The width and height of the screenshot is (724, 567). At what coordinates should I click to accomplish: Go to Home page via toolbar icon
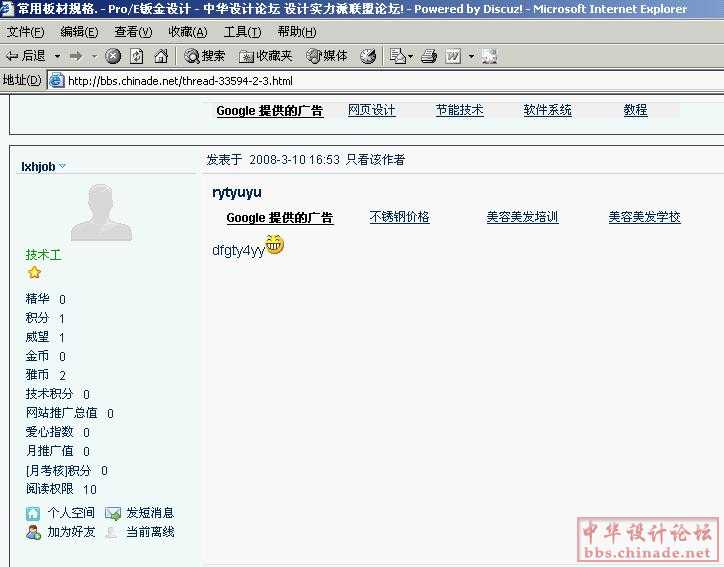161,56
